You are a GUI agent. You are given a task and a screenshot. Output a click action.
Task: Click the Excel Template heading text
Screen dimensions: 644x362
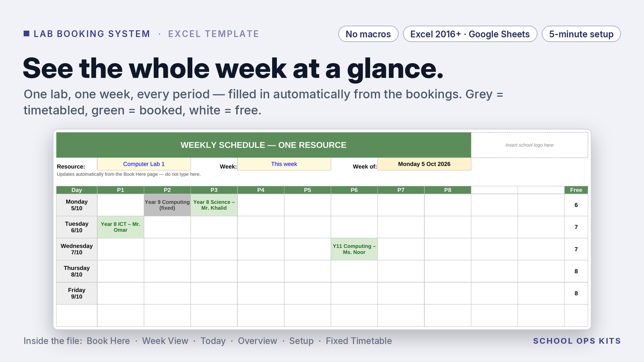point(214,34)
